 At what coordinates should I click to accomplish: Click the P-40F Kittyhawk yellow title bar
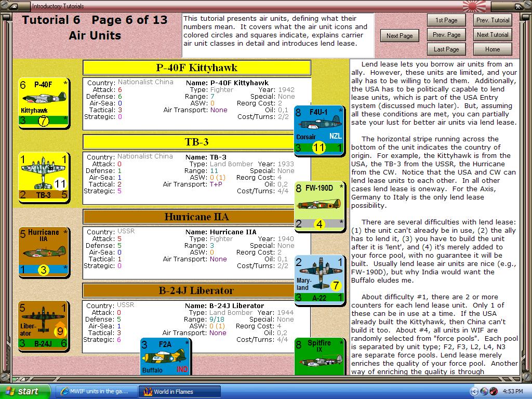[x=197, y=68]
